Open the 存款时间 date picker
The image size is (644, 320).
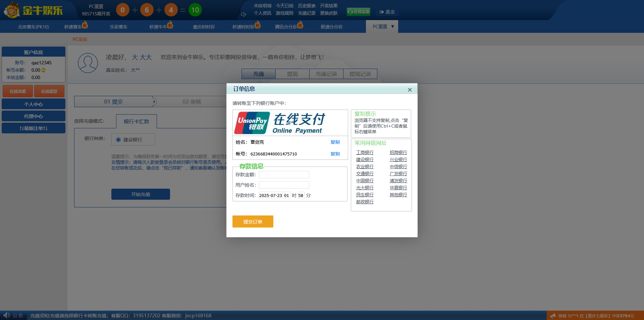(270, 195)
